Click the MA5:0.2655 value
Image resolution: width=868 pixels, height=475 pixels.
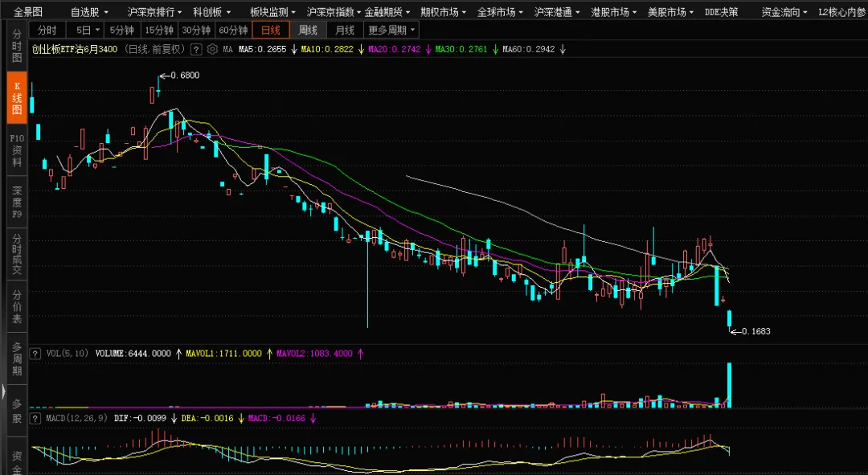(x=262, y=49)
